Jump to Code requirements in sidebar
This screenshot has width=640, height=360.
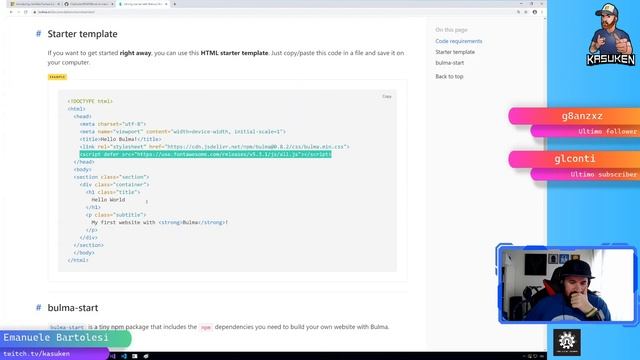(458, 41)
